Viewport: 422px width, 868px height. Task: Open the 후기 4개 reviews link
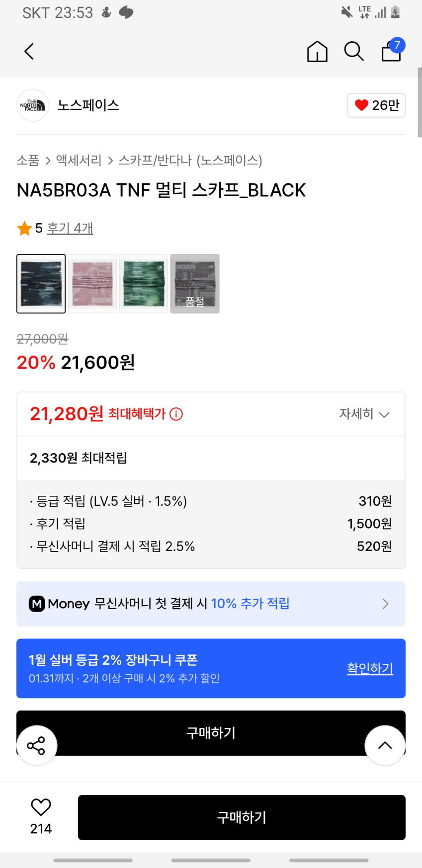[70, 228]
